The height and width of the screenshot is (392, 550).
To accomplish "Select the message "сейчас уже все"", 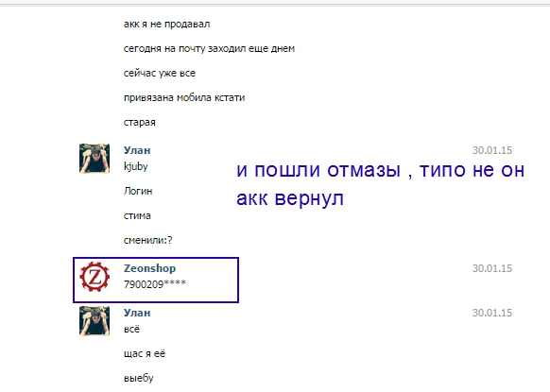I will (x=160, y=74).
